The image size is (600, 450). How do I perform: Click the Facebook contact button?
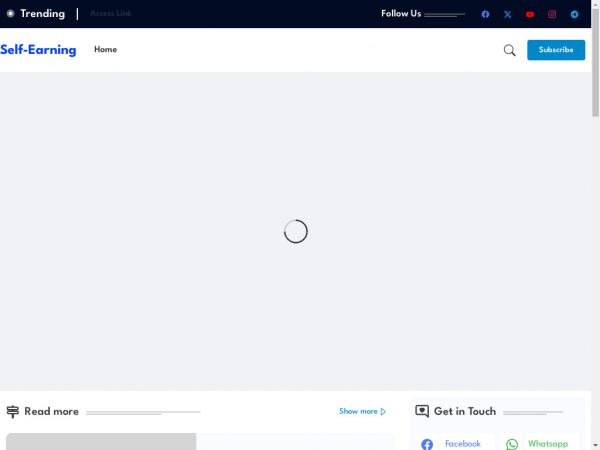coord(454,443)
